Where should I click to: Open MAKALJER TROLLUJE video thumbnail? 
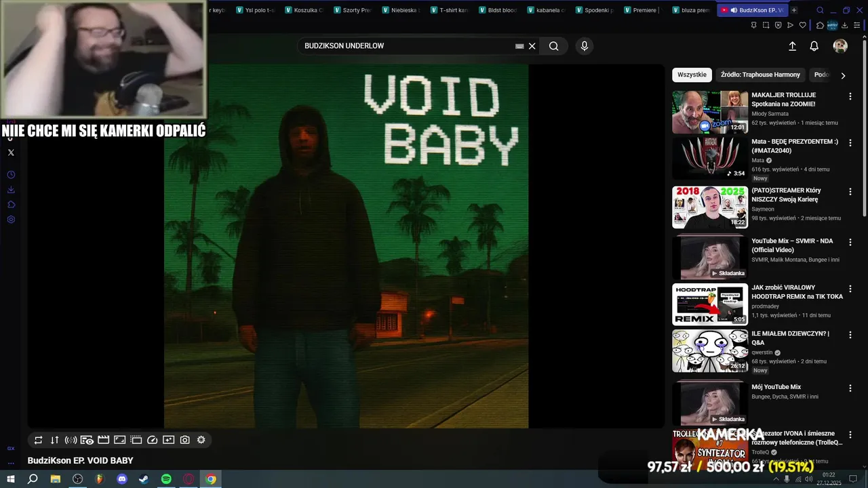pyautogui.click(x=710, y=113)
